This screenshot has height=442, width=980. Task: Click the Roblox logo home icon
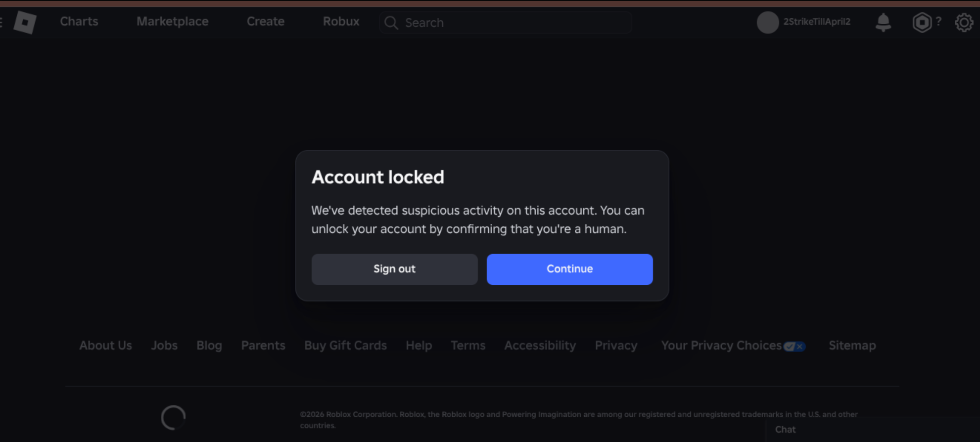click(x=25, y=22)
